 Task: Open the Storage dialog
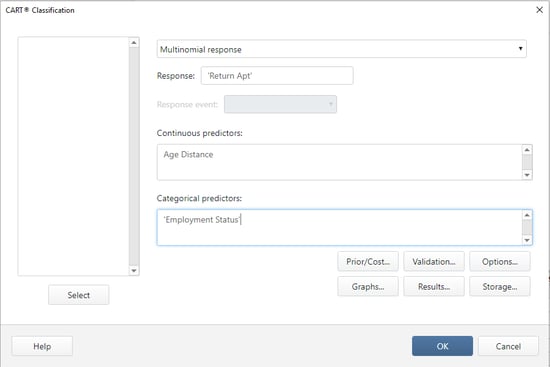pyautogui.click(x=499, y=286)
